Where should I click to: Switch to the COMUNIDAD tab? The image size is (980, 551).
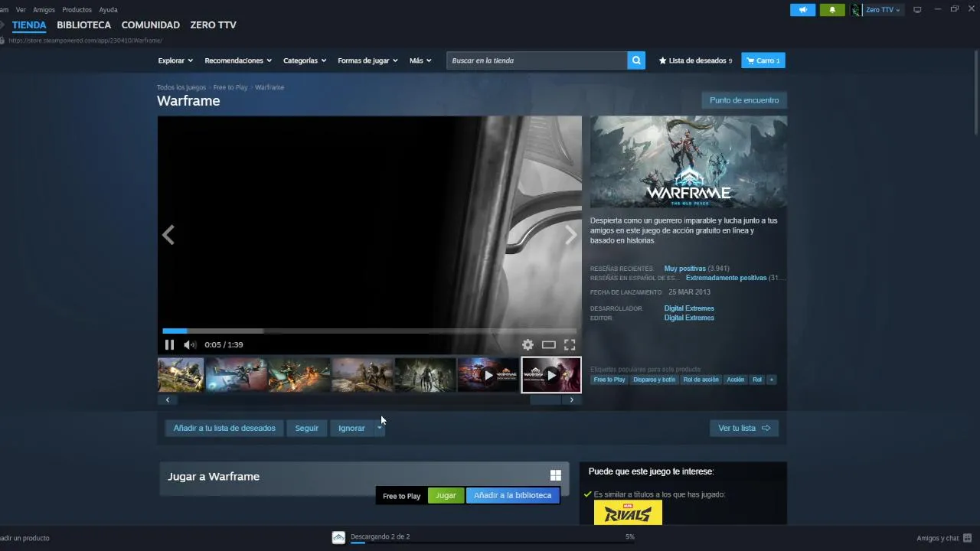[150, 25]
